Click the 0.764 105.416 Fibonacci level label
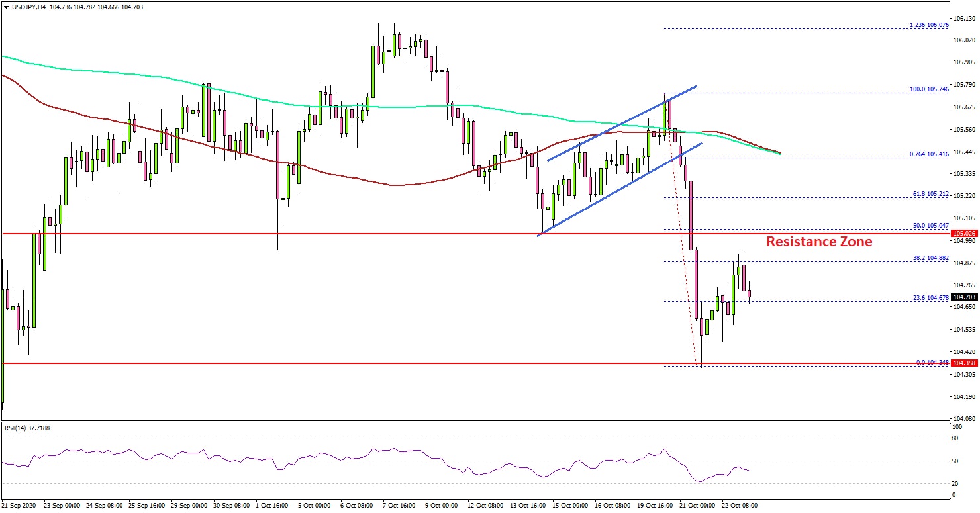This screenshot has height=513, width=980. 926,154
